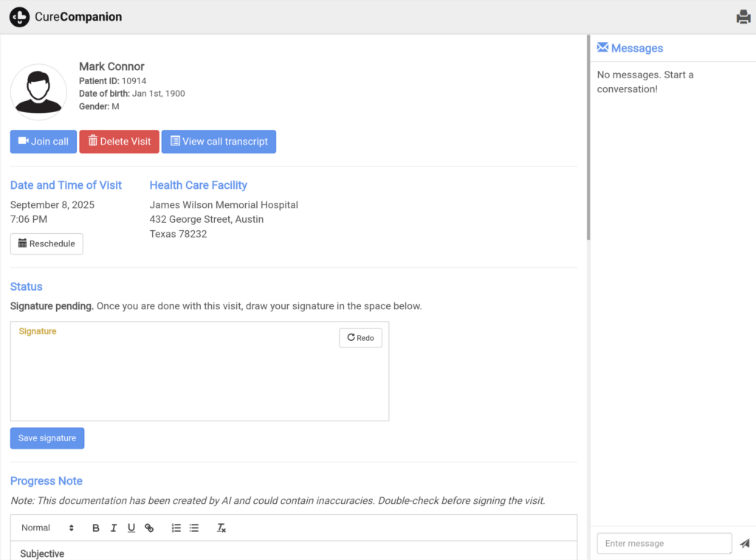The image size is (756, 560).
Task: Click the print icon in header
Action: pos(743,17)
